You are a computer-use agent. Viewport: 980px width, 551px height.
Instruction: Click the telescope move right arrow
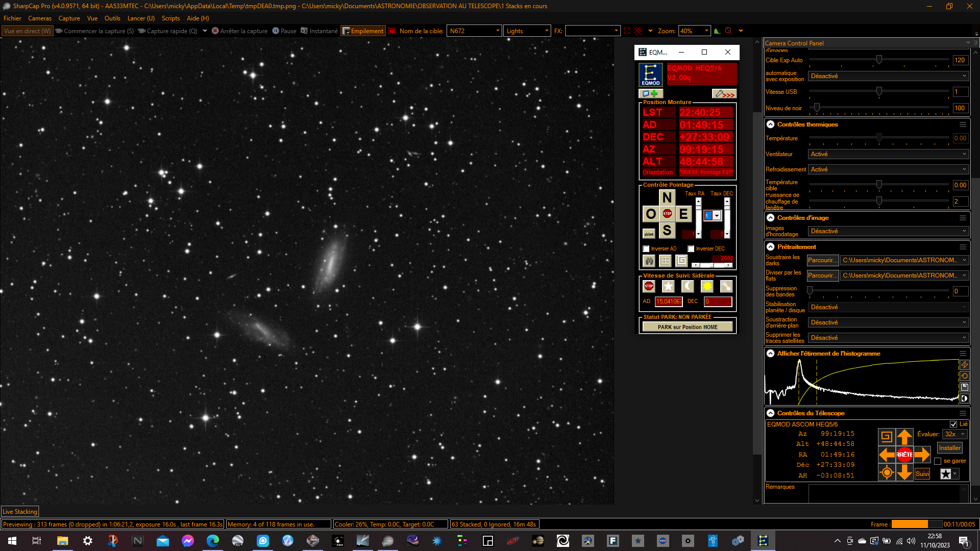point(922,454)
